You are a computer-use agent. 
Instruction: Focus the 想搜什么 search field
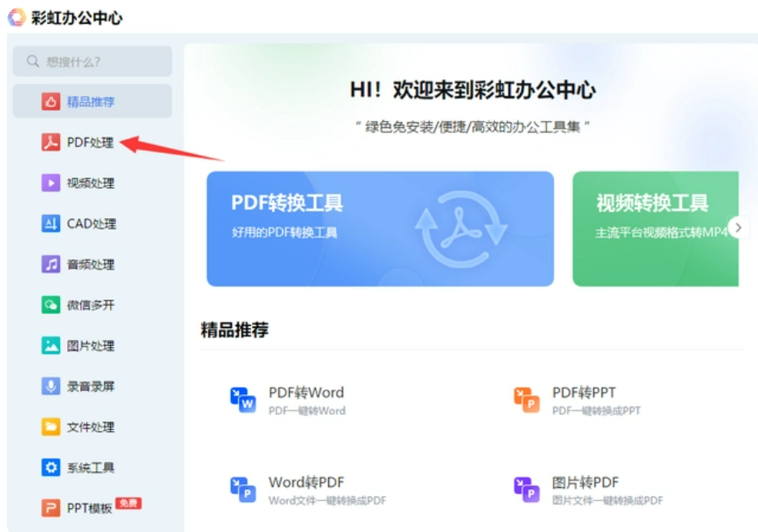click(92, 62)
